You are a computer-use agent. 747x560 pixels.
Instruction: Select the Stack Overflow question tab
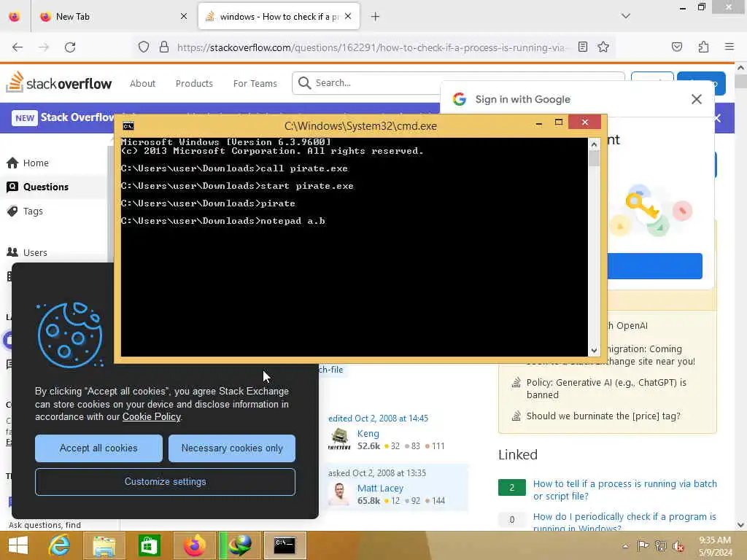[279, 17]
